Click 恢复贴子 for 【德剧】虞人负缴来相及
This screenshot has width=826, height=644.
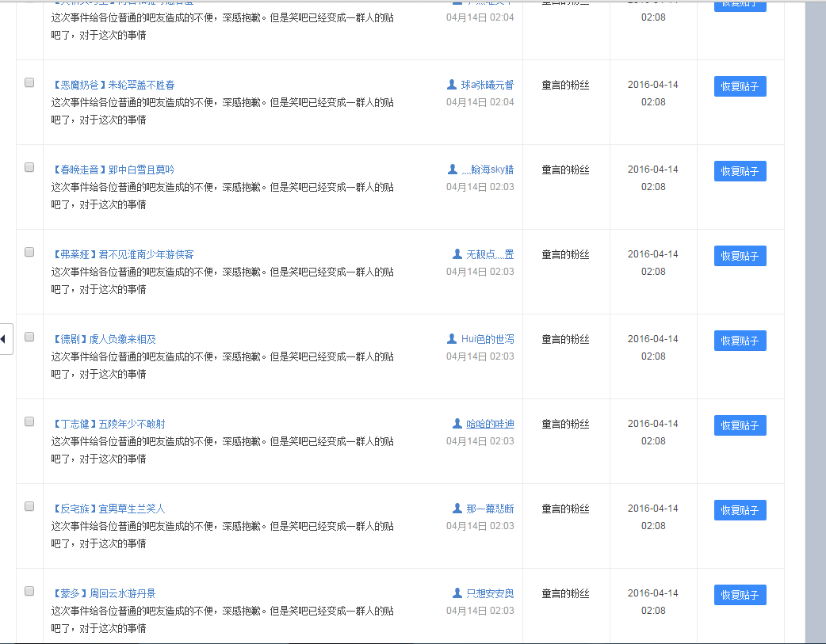[x=740, y=341]
